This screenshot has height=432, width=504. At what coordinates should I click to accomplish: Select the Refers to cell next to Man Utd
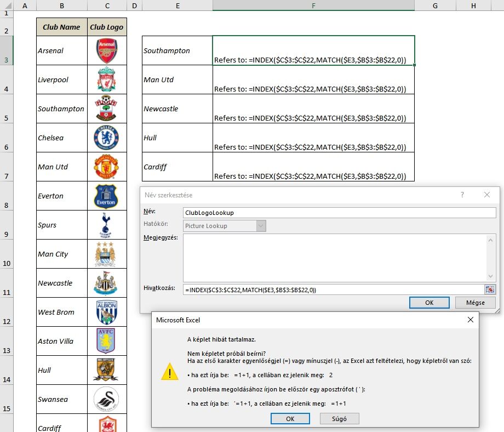(x=313, y=79)
